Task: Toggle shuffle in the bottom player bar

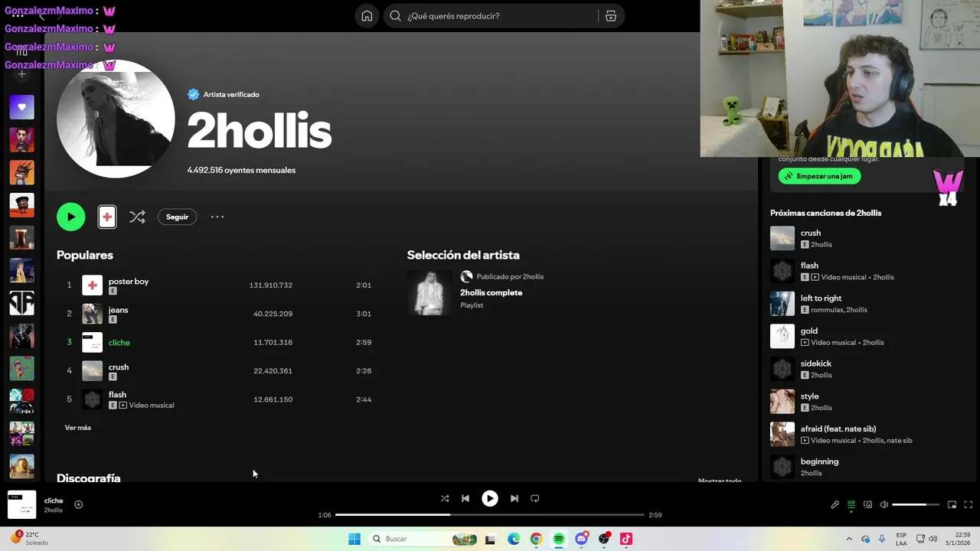Action: (444, 498)
